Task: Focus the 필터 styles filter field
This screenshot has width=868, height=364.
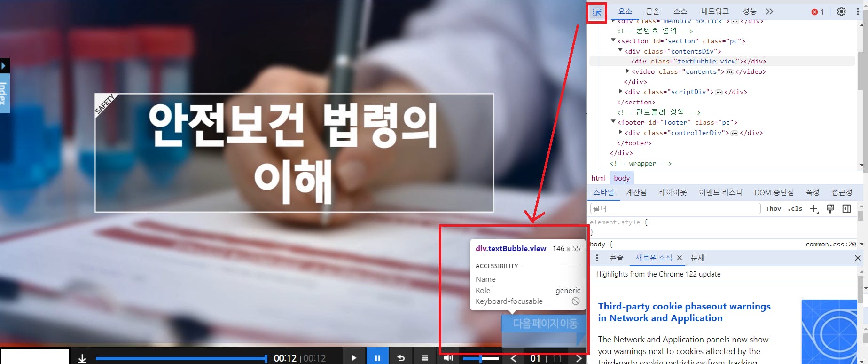Action: click(x=675, y=208)
